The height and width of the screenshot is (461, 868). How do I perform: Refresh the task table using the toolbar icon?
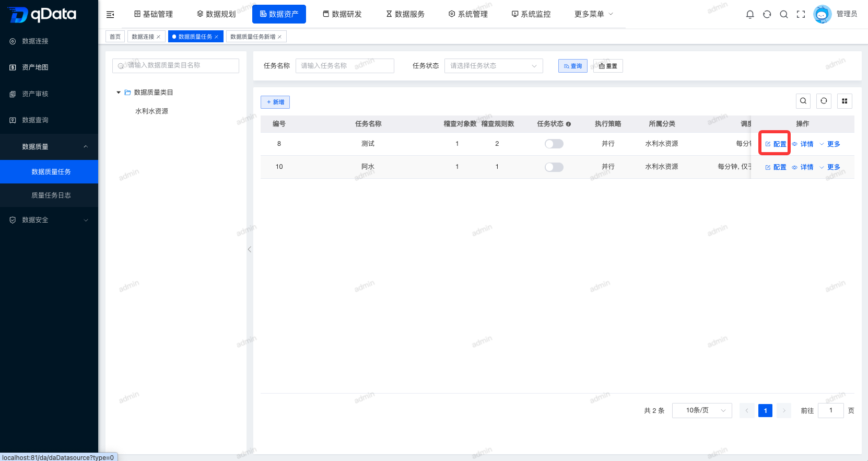click(x=824, y=101)
